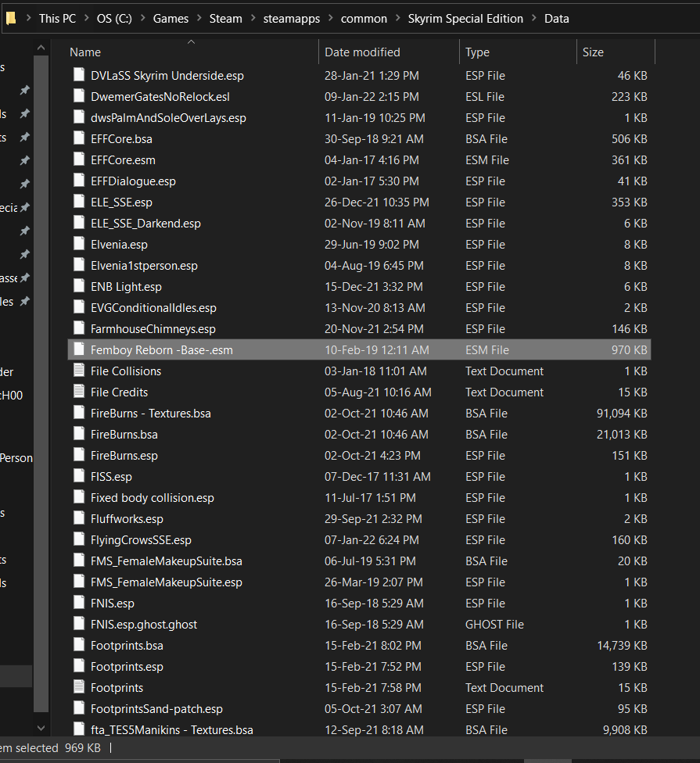Click the Elvenia1stperson.esp file icon
This screenshot has height=763, width=700.
tap(79, 265)
